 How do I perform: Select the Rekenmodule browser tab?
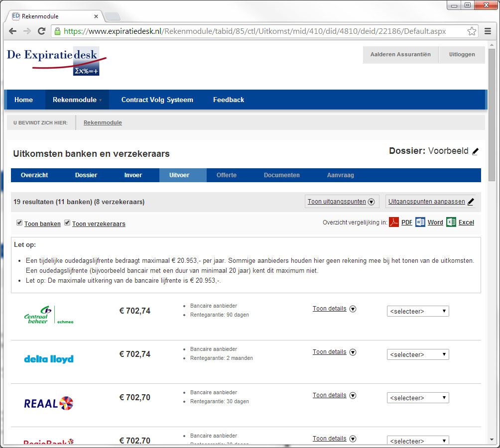54,16
